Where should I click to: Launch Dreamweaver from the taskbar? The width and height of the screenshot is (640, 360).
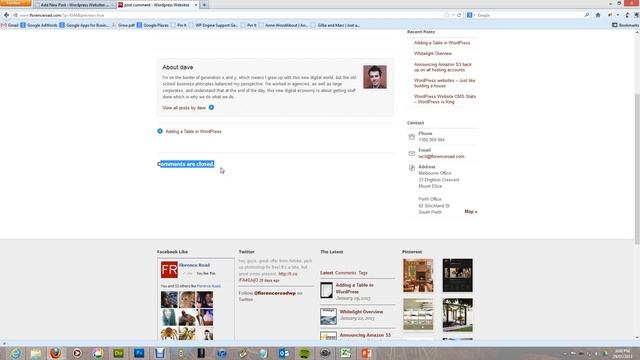point(118,353)
